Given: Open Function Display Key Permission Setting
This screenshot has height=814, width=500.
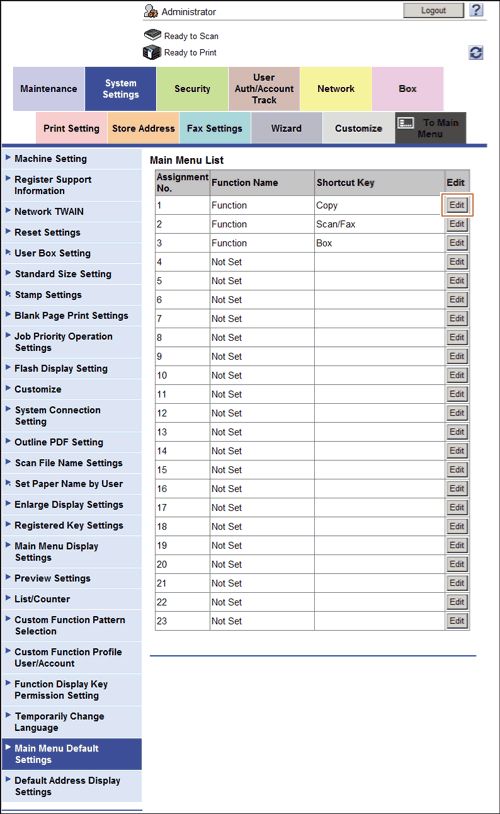Looking at the screenshot, I should coord(71,690).
